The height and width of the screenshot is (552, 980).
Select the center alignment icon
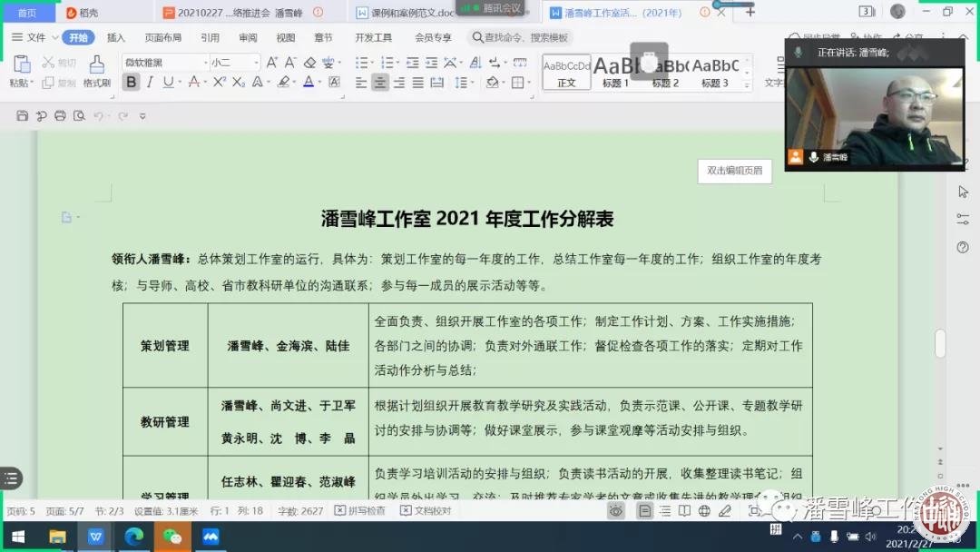click(380, 83)
